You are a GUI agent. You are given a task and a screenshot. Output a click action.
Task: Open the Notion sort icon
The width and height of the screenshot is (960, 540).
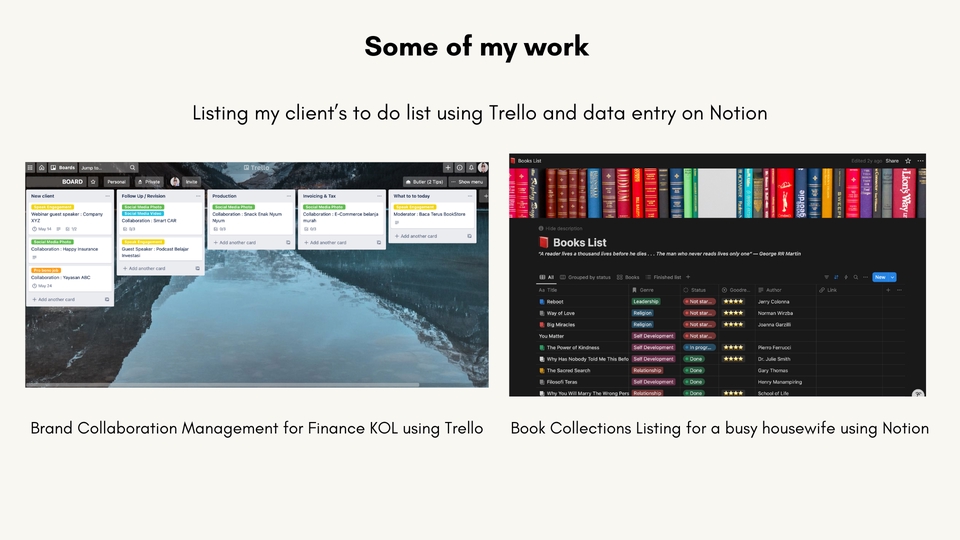point(836,277)
